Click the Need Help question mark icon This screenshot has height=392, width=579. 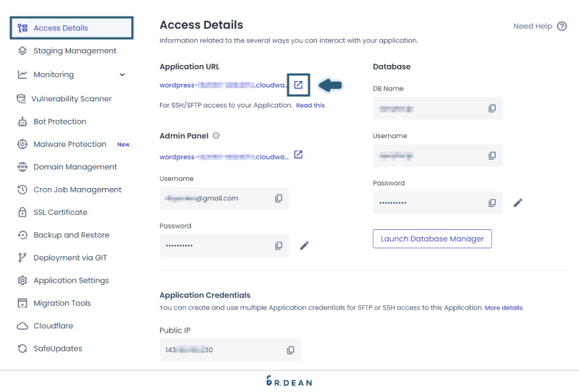(x=562, y=26)
